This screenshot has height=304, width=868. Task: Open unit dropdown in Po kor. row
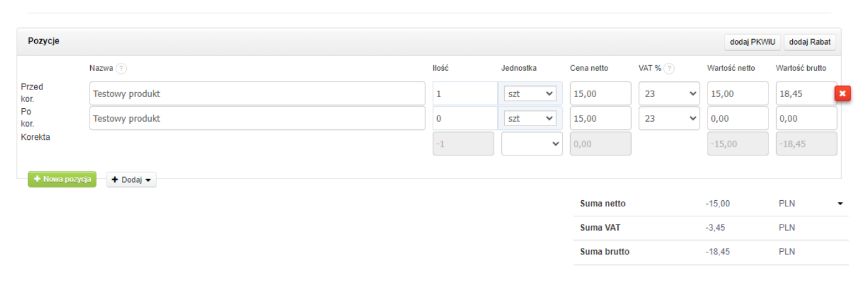530,118
